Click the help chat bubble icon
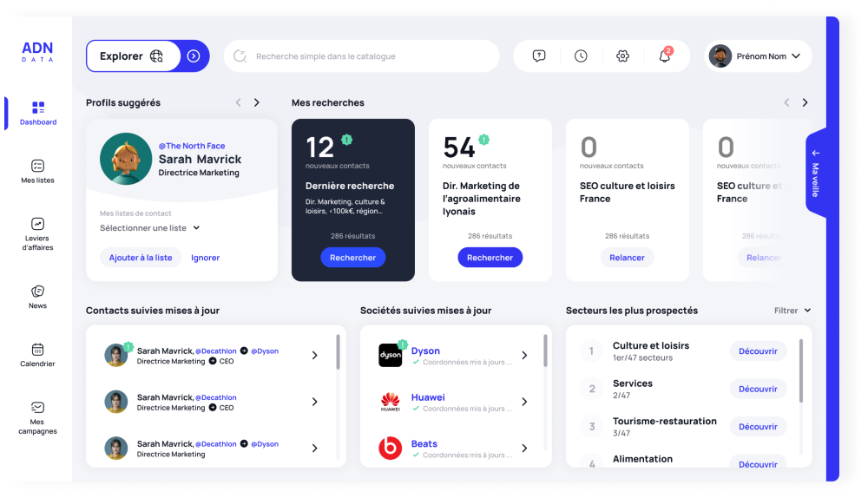 pos(539,56)
